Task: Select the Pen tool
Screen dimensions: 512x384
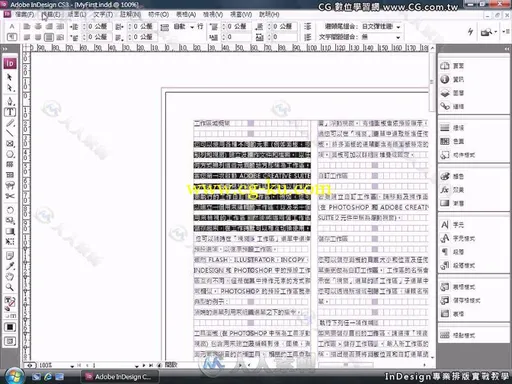Action: click(10, 101)
